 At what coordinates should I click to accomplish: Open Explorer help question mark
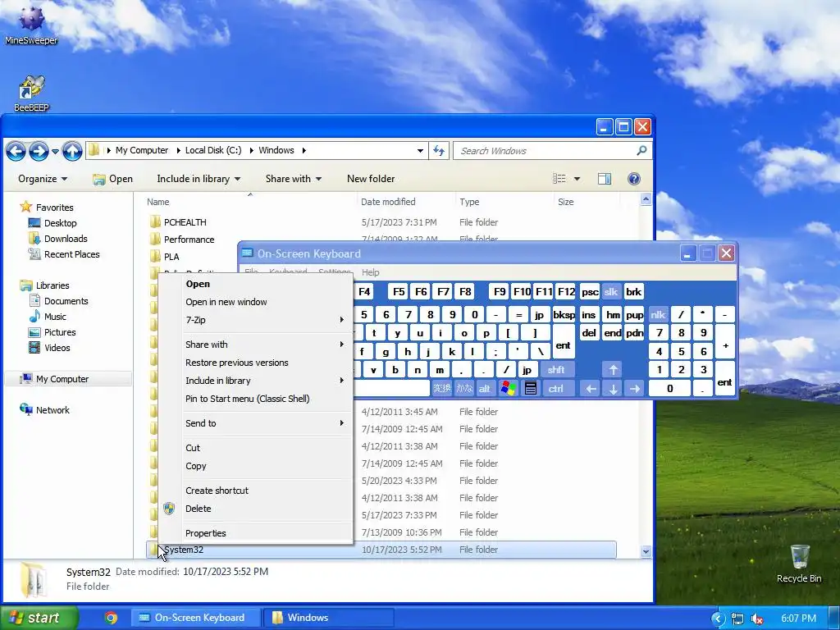pyautogui.click(x=634, y=179)
